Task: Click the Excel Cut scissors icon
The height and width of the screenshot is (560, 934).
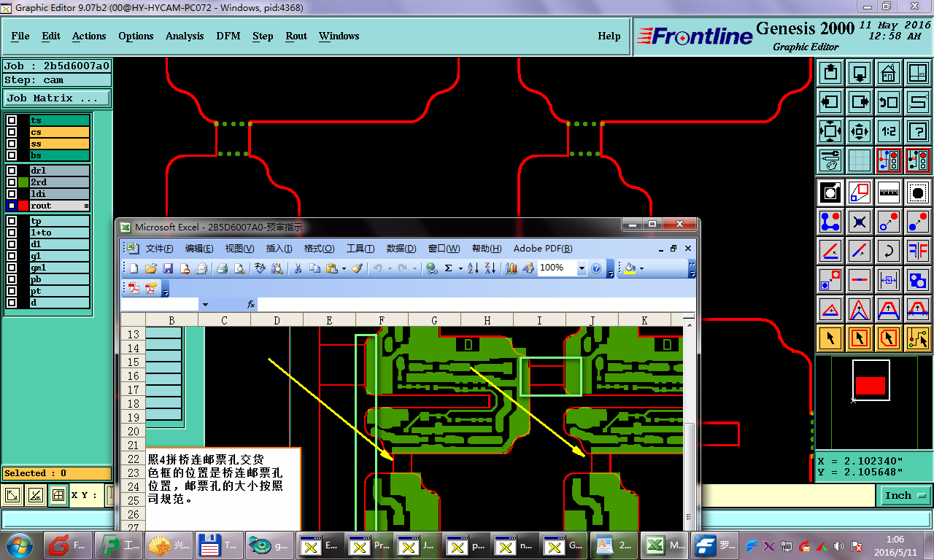Action: click(x=297, y=268)
